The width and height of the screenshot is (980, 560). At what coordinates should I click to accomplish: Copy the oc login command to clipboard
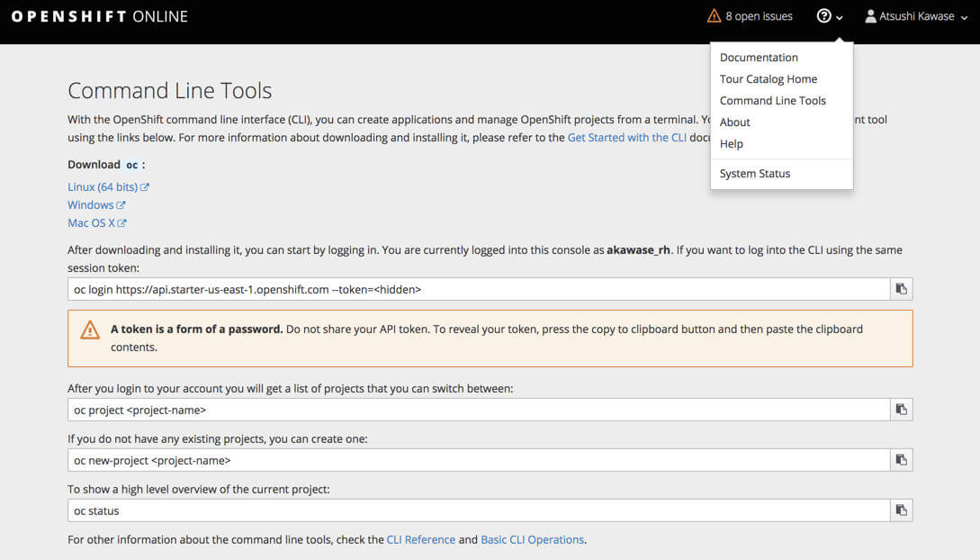pyautogui.click(x=901, y=289)
